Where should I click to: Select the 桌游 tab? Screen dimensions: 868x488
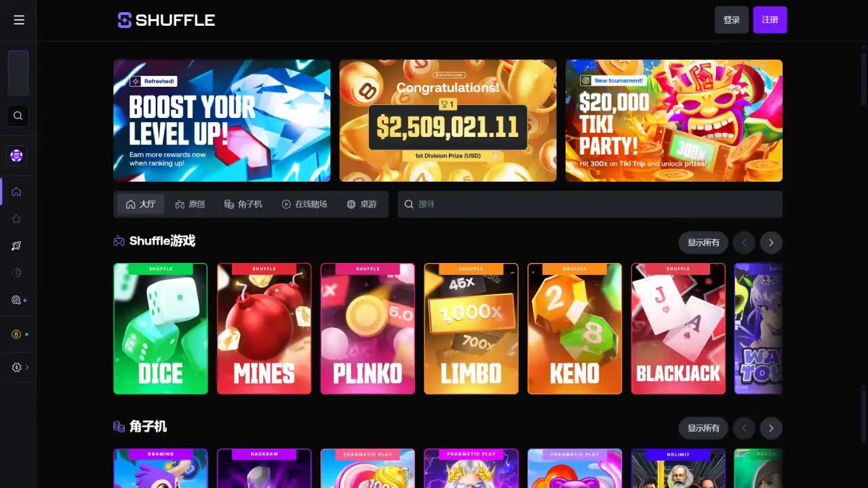click(x=361, y=204)
